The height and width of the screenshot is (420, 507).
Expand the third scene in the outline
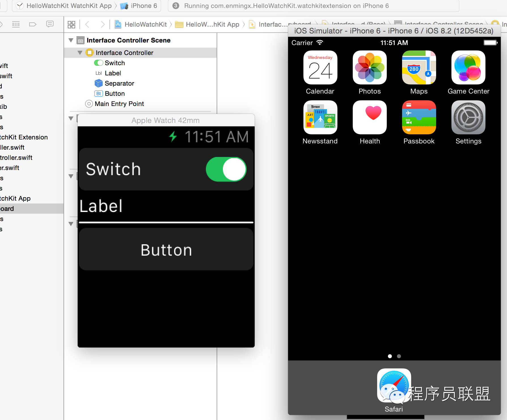[71, 176]
